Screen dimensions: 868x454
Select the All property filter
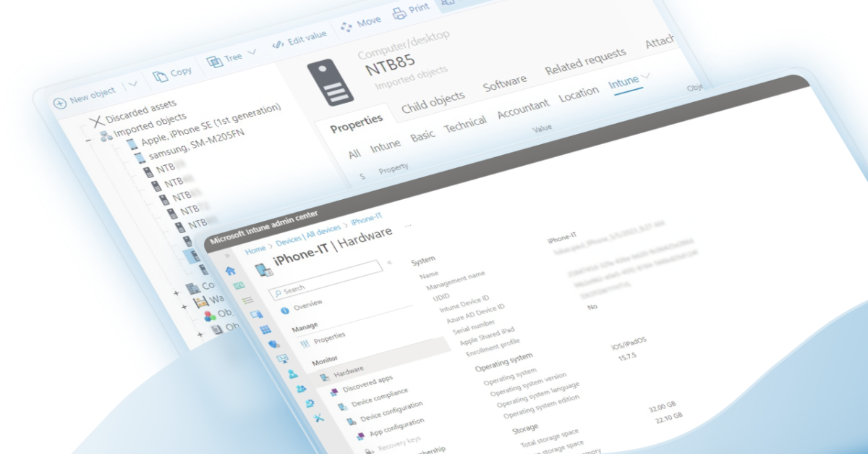pyautogui.click(x=354, y=154)
